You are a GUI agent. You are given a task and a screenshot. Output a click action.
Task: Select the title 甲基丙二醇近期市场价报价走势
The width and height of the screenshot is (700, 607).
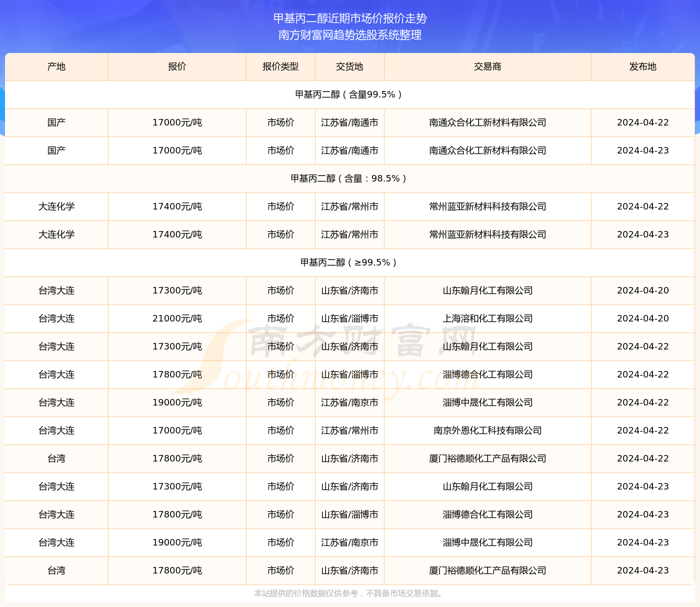click(350, 18)
